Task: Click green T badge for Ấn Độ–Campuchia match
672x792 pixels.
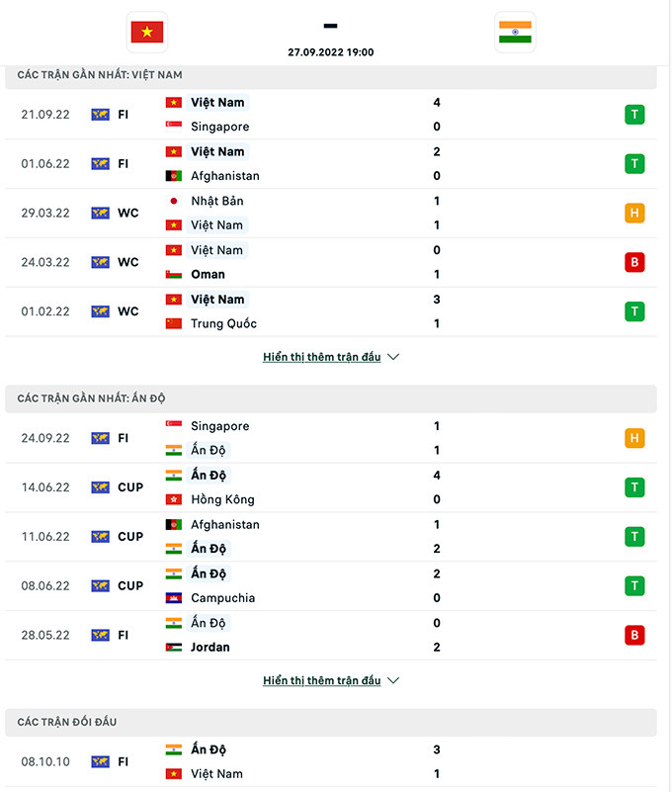Action: pyautogui.click(x=634, y=585)
